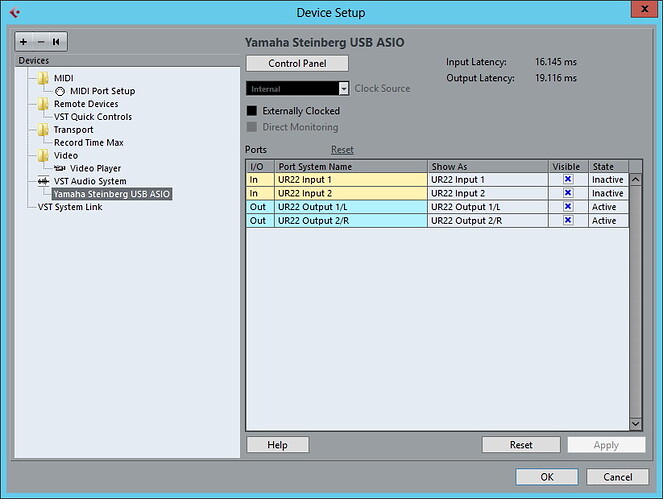Screen dimensions: 663x499
Task: Click the Reset button beside Apply
Action: click(521, 445)
